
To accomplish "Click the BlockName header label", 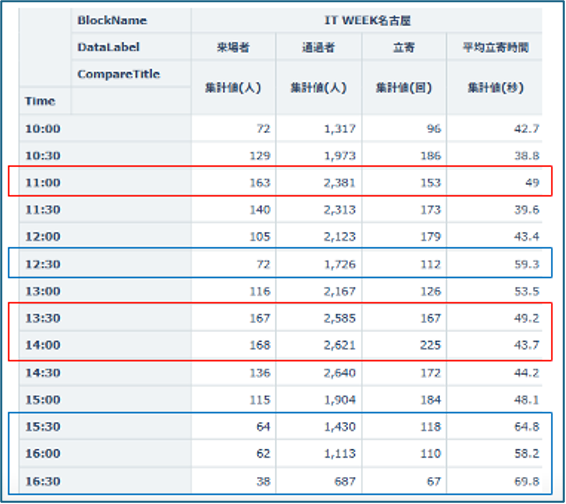I will coord(112,20).
